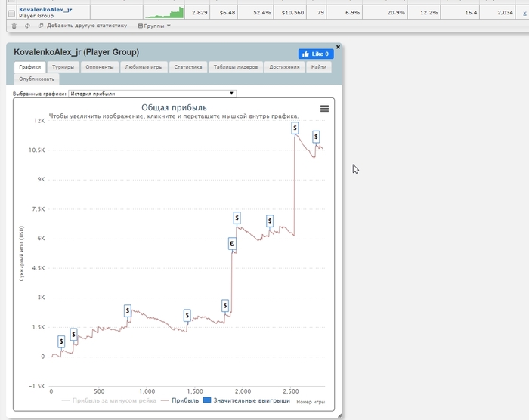529x420 pixels.
Task: Open the Таблицы лидеров tab
Action: point(236,67)
